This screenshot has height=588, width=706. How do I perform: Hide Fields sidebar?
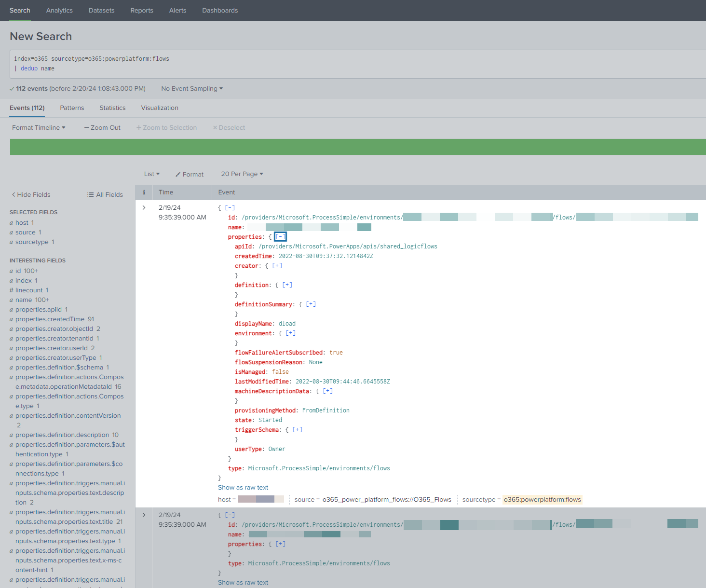31,195
